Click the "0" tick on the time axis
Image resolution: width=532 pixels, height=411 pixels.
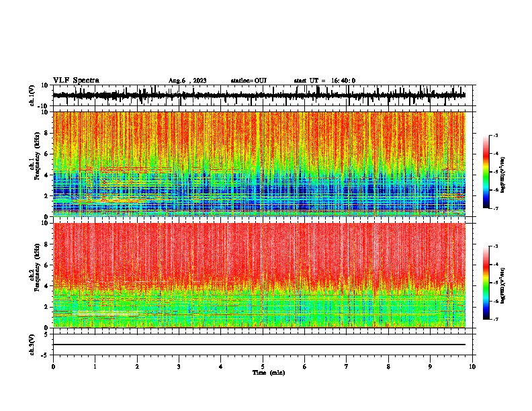click(53, 367)
